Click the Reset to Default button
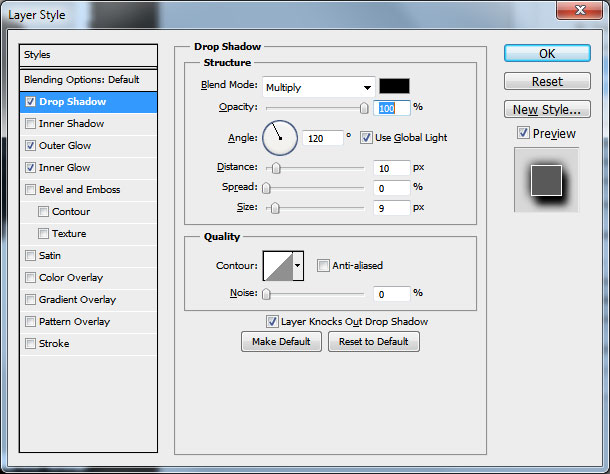 pos(374,342)
